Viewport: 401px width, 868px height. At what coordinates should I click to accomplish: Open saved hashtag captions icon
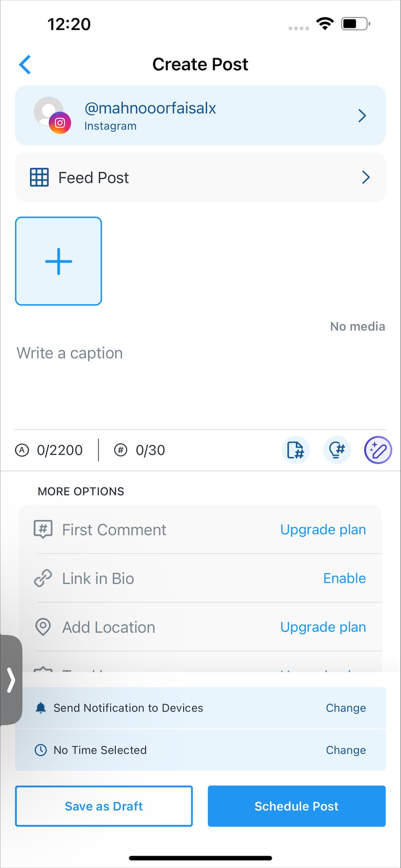[296, 450]
